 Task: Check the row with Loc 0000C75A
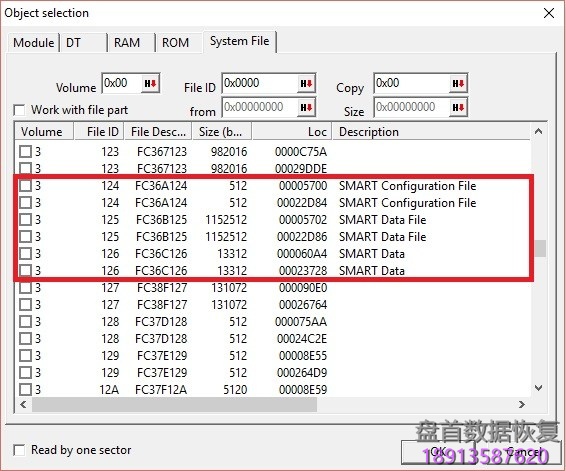click(x=25, y=152)
